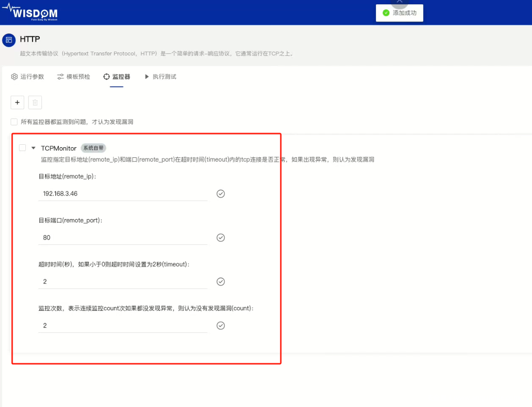Toggle the TCPMonitor checkbox

pos(22,148)
